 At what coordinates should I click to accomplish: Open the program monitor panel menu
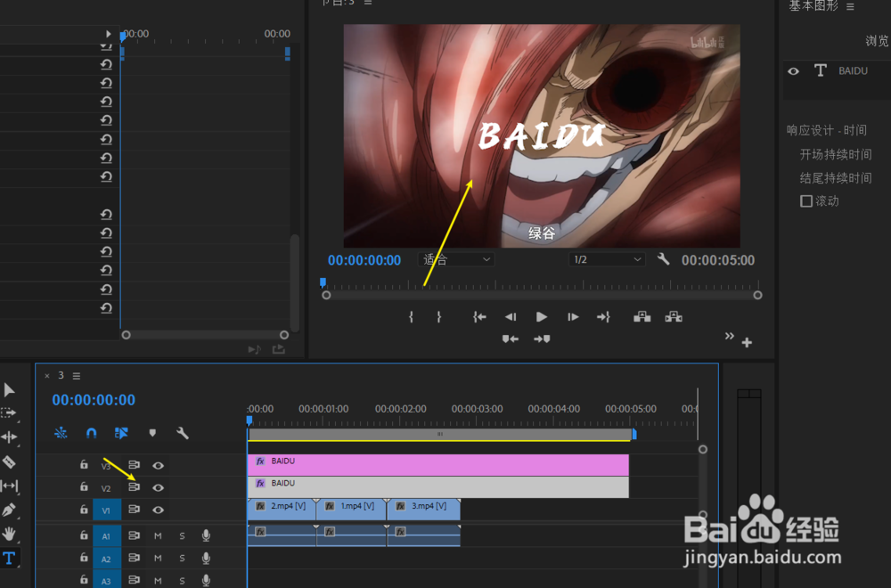368,3
